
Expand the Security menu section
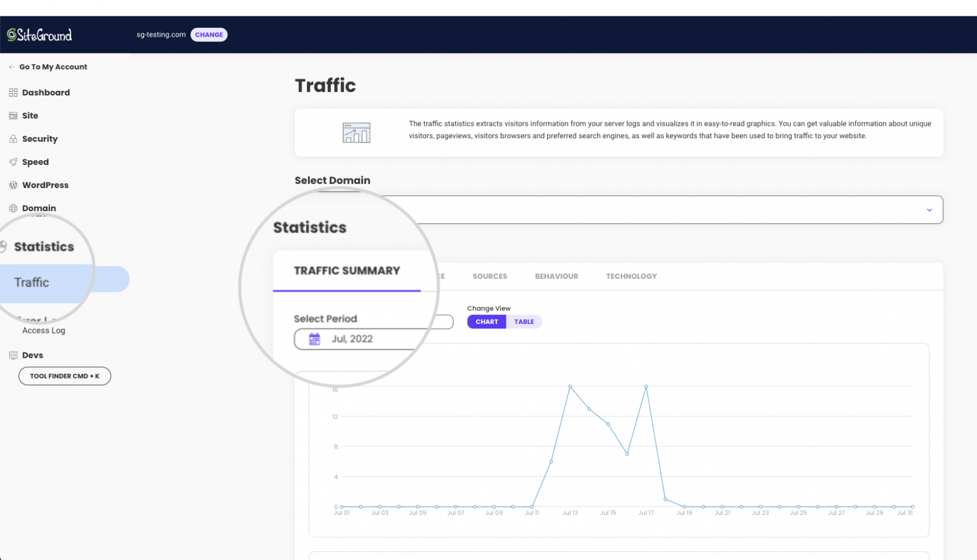(40, 139)
